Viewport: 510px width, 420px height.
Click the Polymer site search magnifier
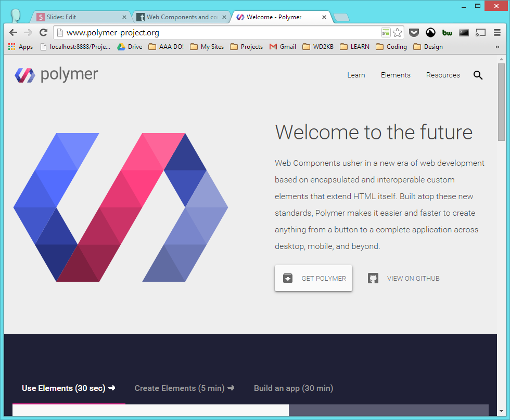pyautogui.click(x=478, y=75)
